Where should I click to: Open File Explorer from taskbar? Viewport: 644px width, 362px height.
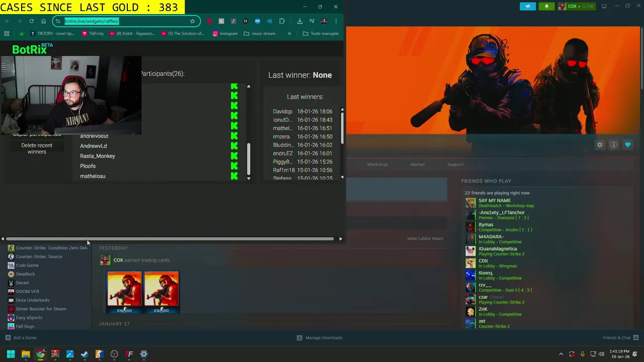[26, 354]
